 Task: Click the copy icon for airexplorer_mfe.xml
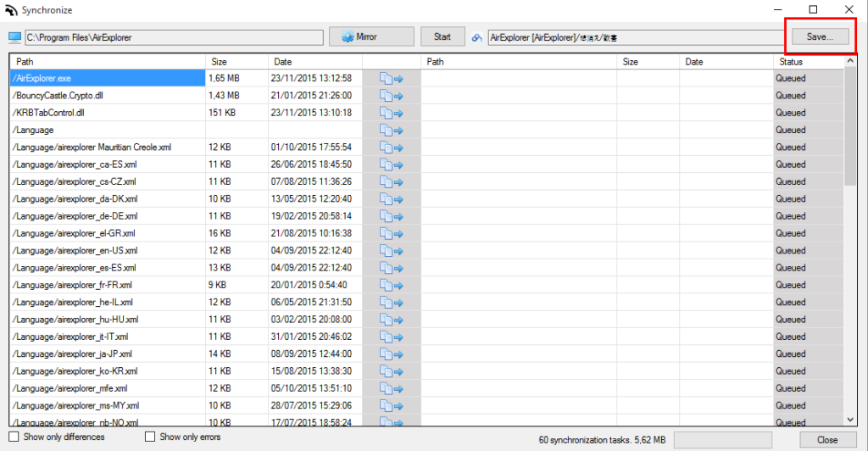pos(392,388)
